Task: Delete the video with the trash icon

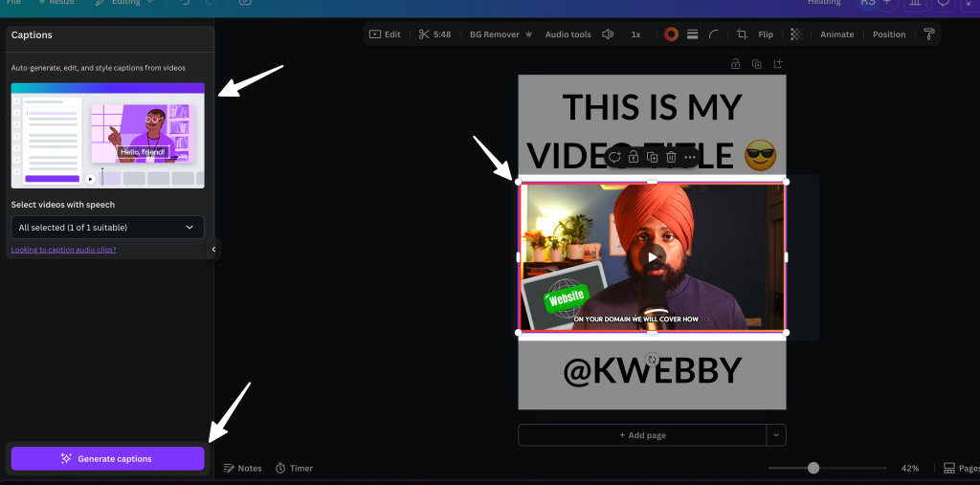Action: (671, 157)
